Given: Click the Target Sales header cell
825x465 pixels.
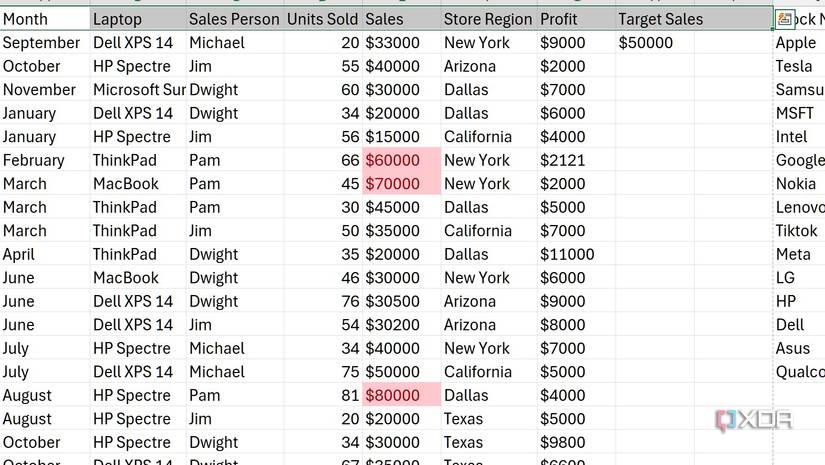Looking at the screenshot, I should click(x=660, y=19).
